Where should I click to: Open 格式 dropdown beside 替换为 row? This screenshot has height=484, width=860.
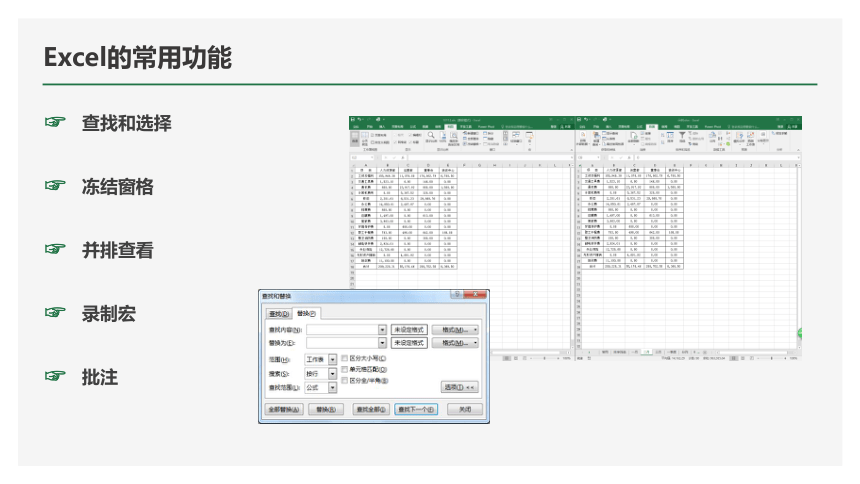[x=455, y=343]
